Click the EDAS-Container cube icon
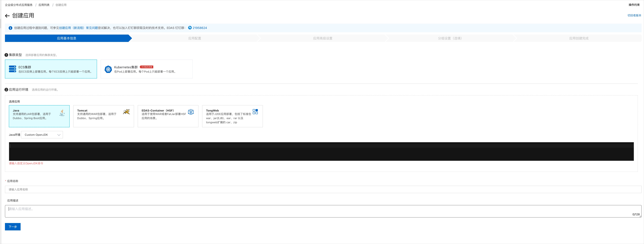The height and width of the screenshot is (244, 644). point(191,112)
